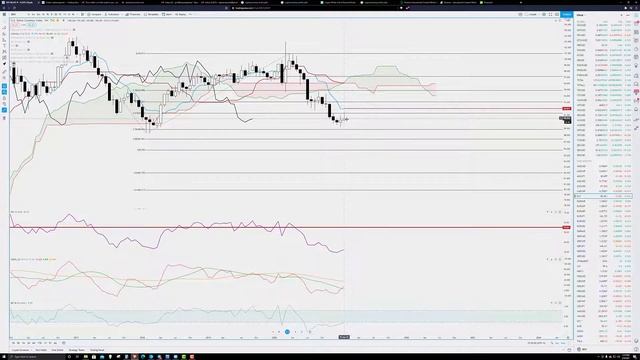Image resolution: width=640 pixels, height=360 pixels.
Task: Enter fullscreen mode from top toolbar
Action: tap(550, 14)
